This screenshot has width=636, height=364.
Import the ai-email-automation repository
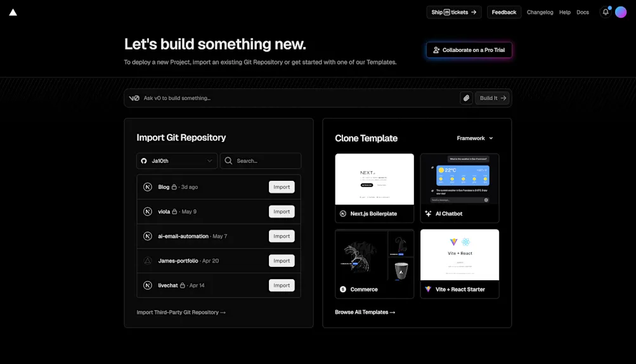(x=282, y=236)
